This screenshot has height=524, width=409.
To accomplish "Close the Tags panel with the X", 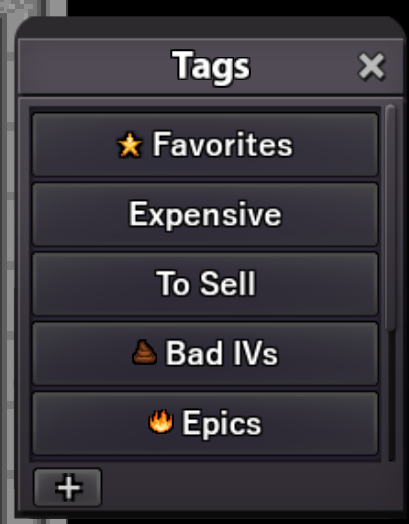I will tap(371, 67).
